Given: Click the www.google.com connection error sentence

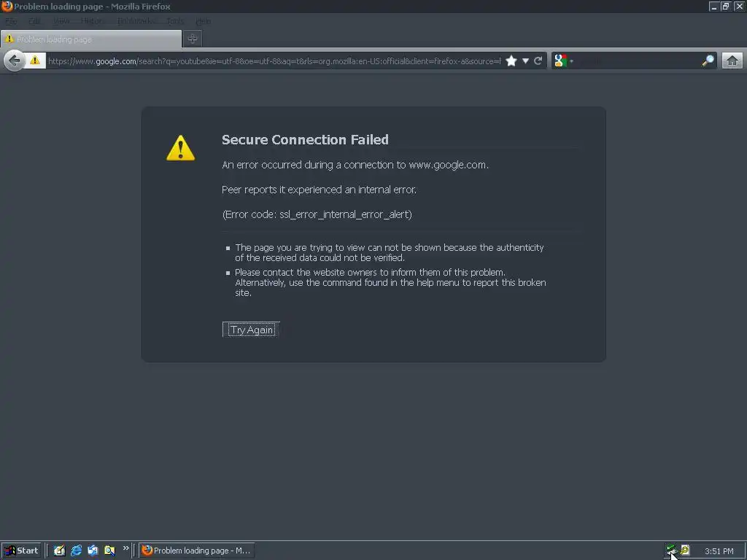Looking at the screenshot, I should (355, 165).
